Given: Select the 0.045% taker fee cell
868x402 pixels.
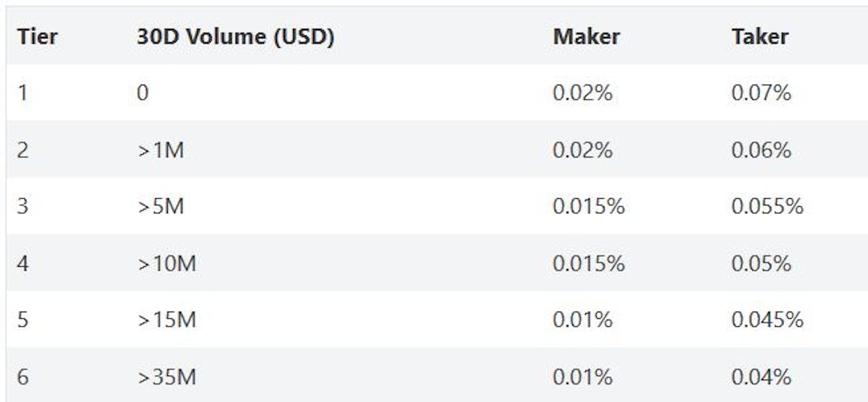Looking at the screenshot, I should tap(767, 320).
